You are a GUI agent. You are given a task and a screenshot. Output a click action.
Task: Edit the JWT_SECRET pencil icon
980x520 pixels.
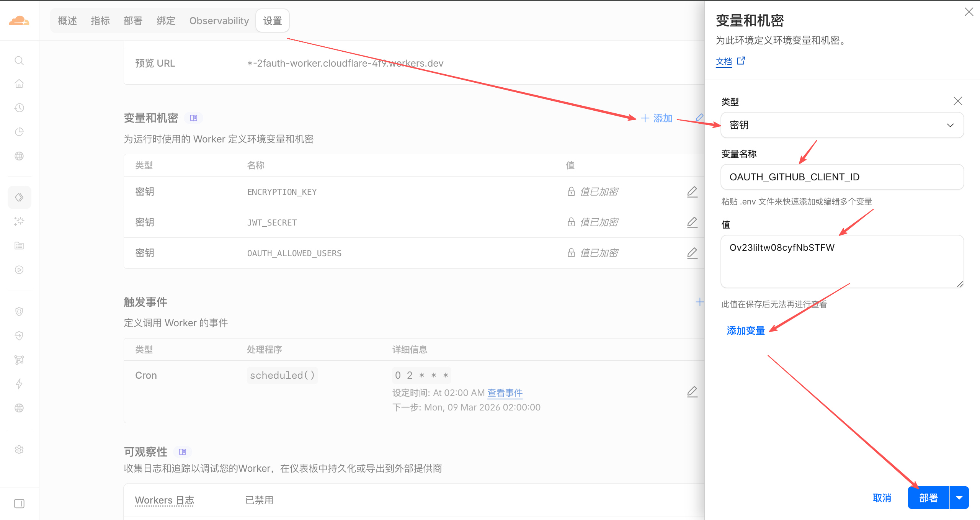(692, 222)
